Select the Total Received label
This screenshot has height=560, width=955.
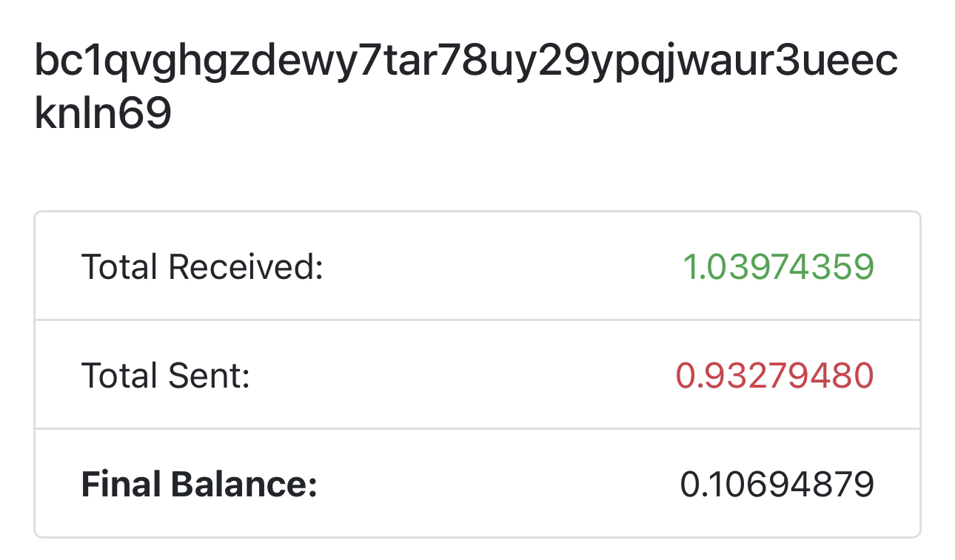pos(202,266)
